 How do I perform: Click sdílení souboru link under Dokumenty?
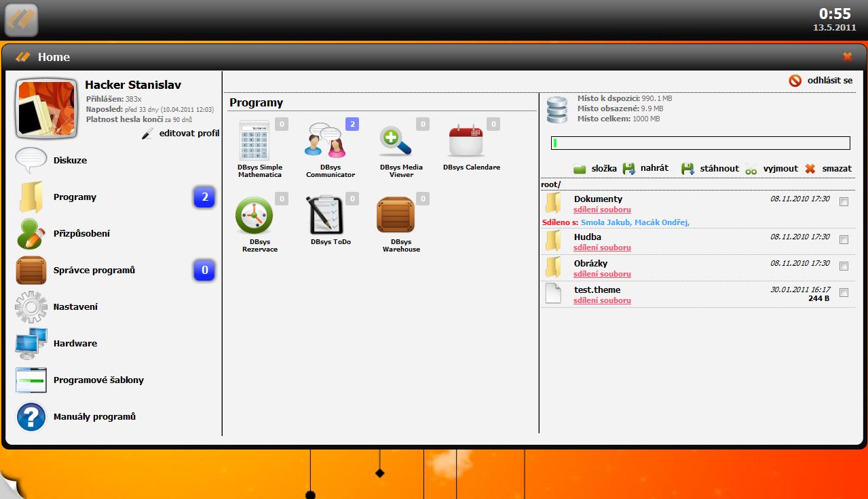tap(602, 210)
